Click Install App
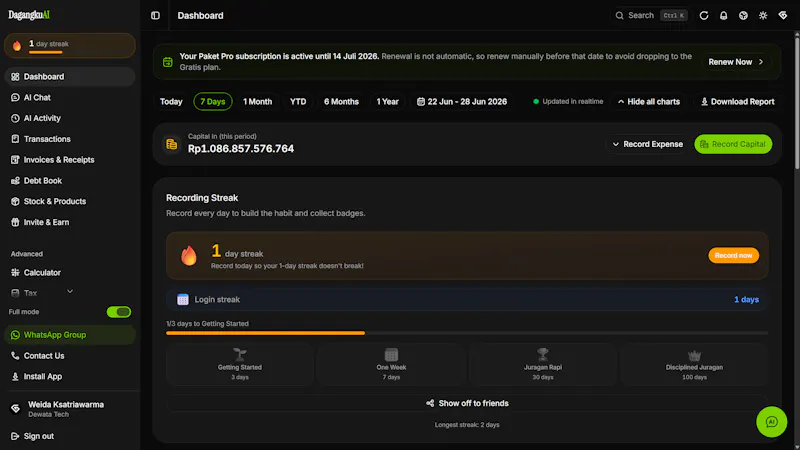 (x=70, y=377)
